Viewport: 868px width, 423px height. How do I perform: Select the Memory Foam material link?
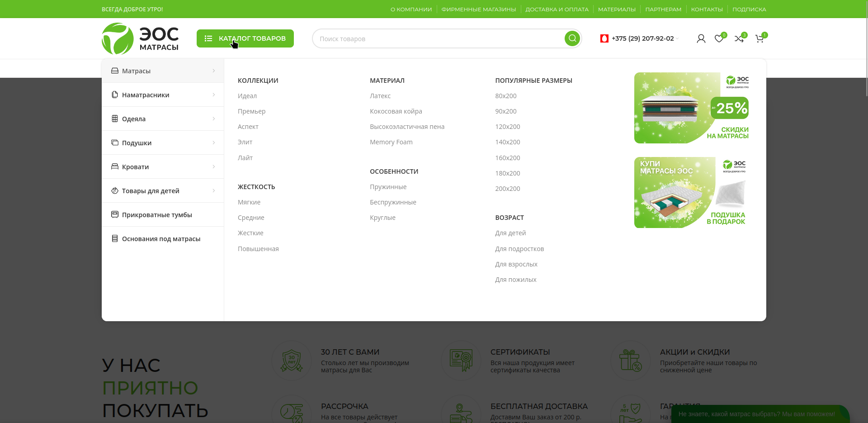click(391, 142)
